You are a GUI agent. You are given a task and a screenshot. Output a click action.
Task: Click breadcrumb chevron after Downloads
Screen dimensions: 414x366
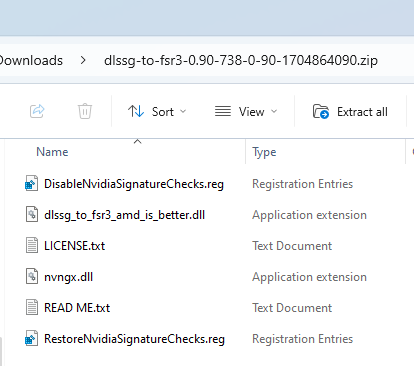pos(83,60)
